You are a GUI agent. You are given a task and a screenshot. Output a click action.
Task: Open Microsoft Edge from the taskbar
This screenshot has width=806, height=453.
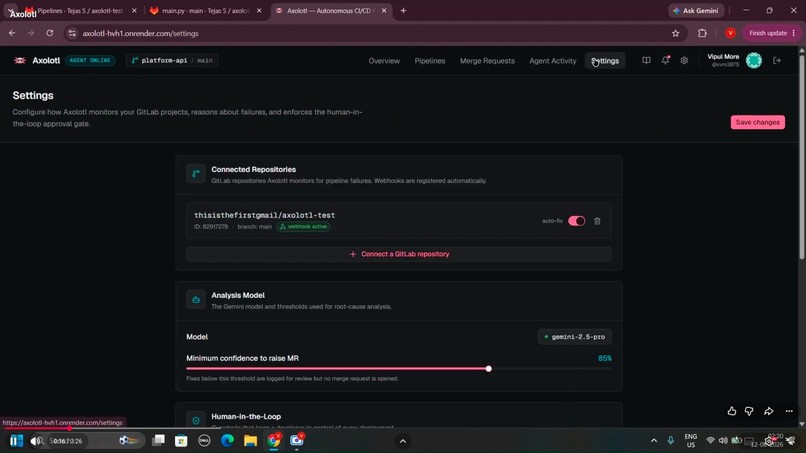coord(227,441)
